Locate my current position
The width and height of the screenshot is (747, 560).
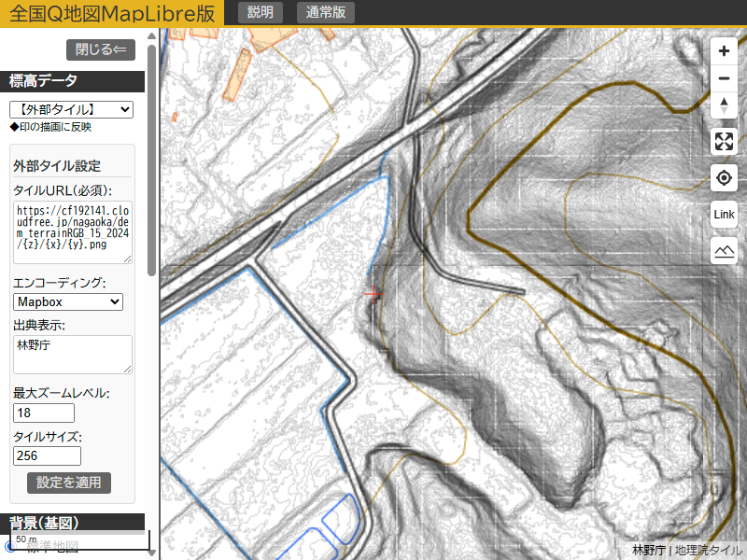(724, 177)
